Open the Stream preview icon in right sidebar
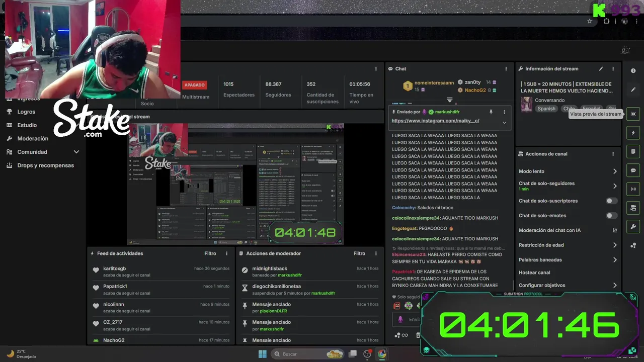Viewport: 644px width, 362px height. (x=633, y=114)
